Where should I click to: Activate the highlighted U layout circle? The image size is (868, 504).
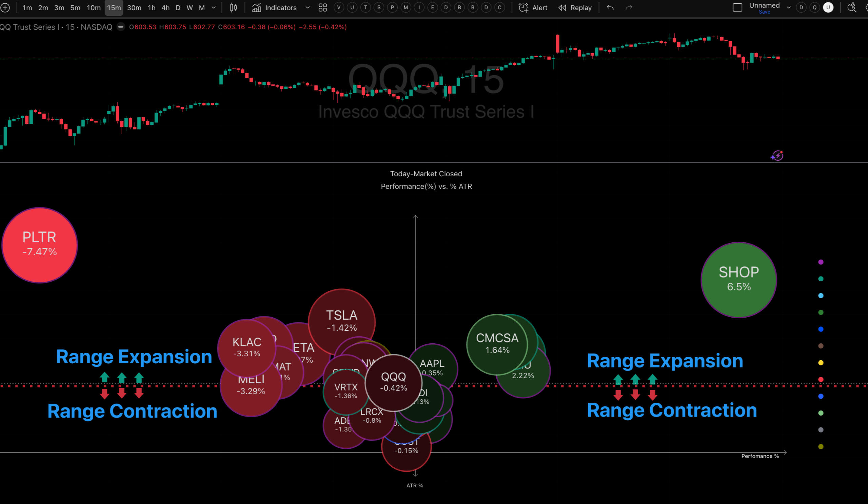(x=828, y=7)
